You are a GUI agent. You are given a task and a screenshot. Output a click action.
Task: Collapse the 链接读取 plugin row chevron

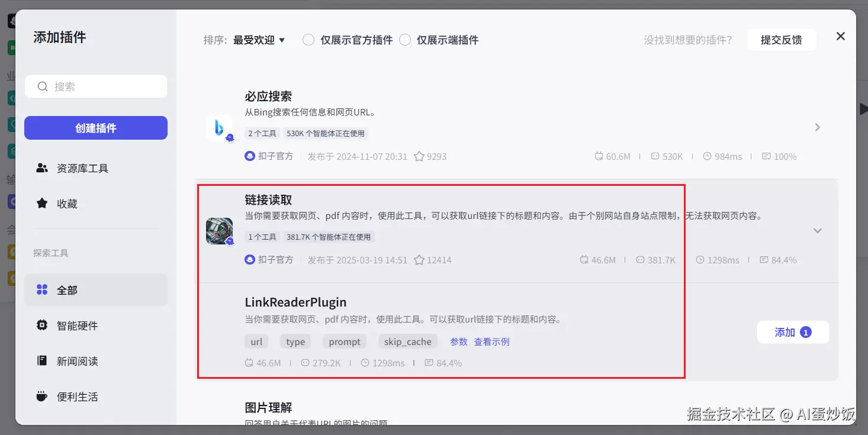(x=818, y=231)
